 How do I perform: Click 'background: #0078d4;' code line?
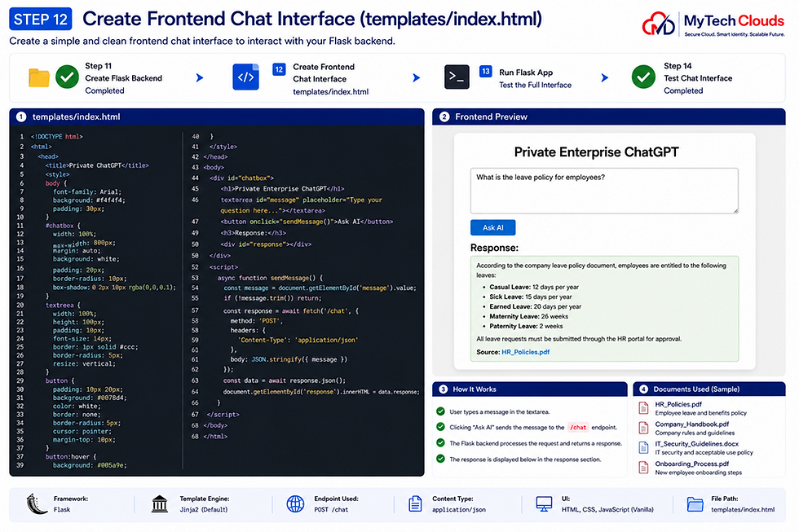[x=90, y=398]
